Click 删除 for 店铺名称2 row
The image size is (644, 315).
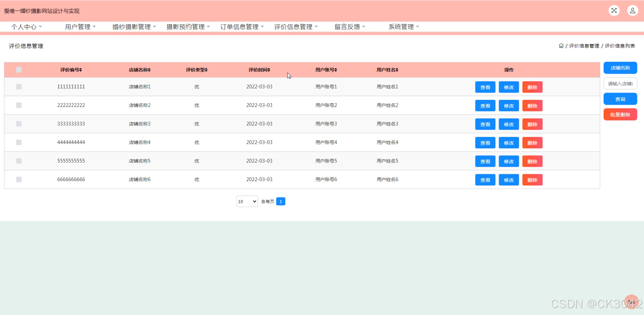tap(532, 106)
